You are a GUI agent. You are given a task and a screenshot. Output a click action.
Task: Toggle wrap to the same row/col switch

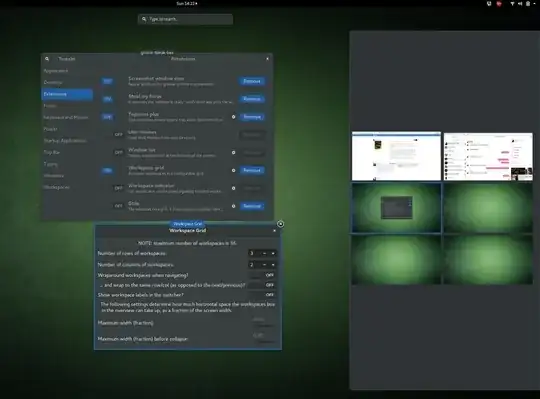[263, 285]
